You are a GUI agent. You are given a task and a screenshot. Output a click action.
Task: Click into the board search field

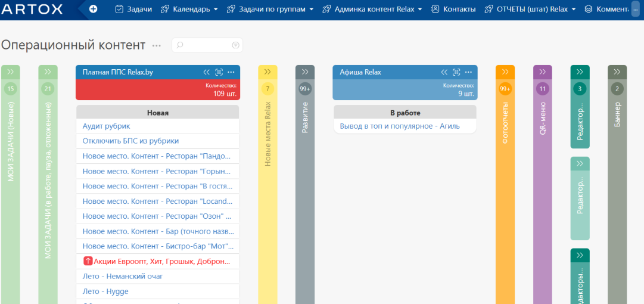click(207, 45)
